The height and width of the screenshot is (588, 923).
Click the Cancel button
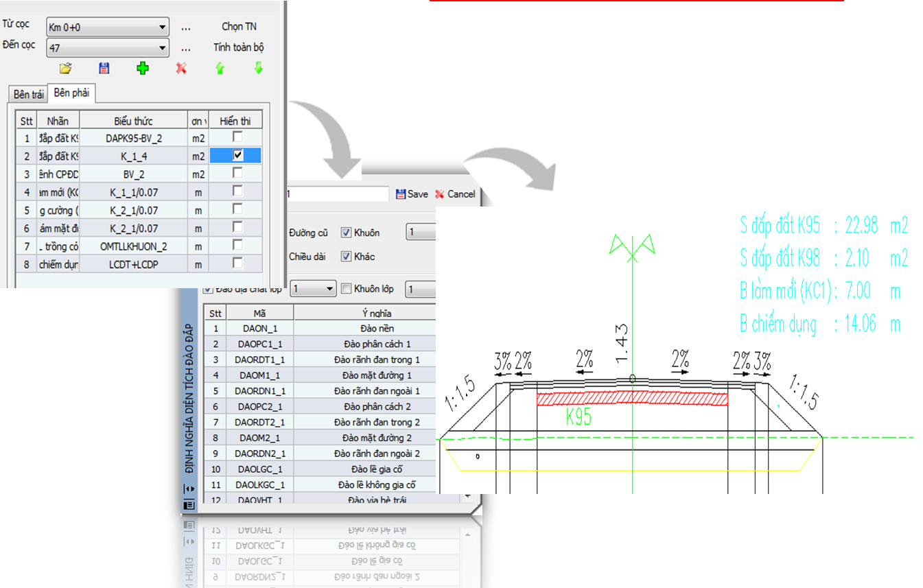(455, 194)
